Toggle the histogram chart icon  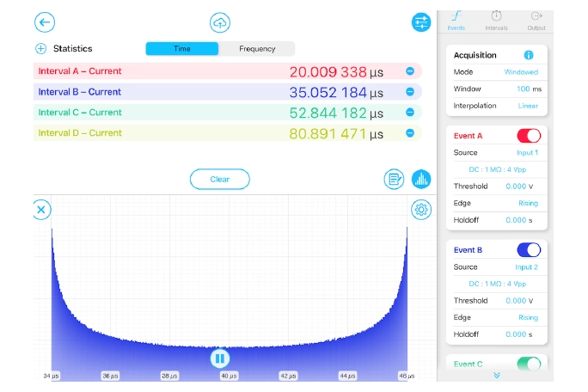421,180
